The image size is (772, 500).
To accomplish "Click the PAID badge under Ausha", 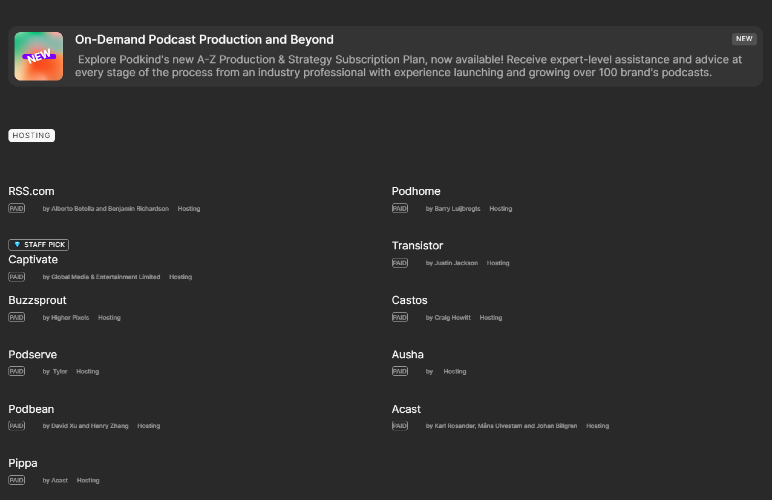I will pyautogui.click(x=400, y=371).
